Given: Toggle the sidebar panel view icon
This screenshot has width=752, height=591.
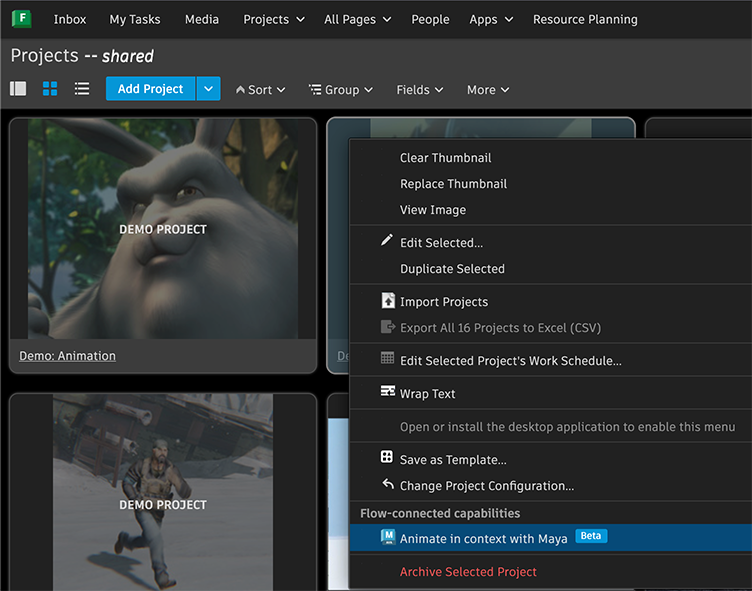Looking at the screenshot, I should [x=18, y=89].
